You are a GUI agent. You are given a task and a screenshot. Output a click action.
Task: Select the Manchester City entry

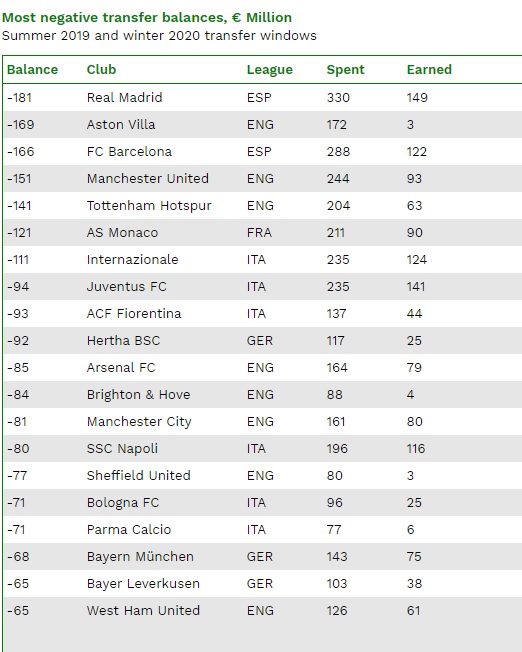click(x=139, y=422)
